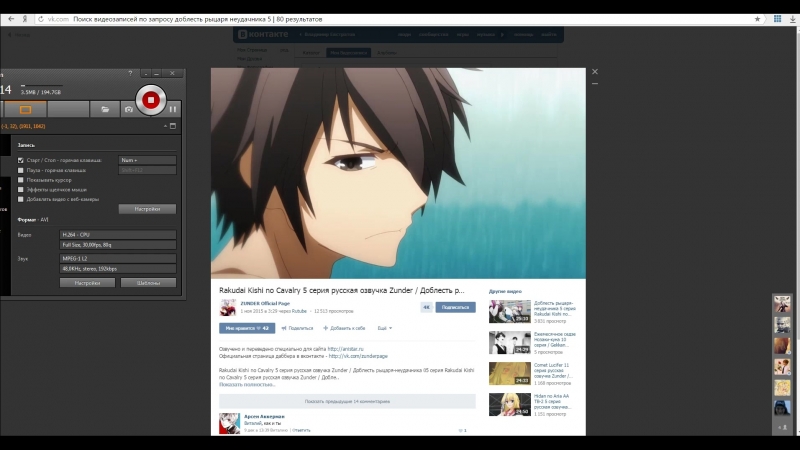Open сообщества in VK top menu
800x450 pixels.
click(x=434, y=35)
